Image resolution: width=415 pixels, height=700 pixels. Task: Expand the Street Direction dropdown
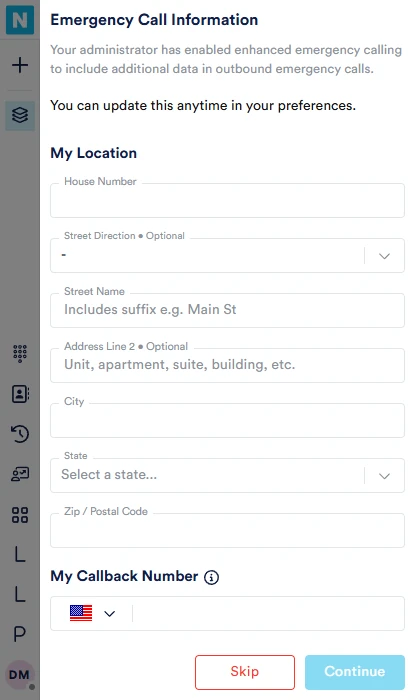pyautogui.click(x=227, y=255)
